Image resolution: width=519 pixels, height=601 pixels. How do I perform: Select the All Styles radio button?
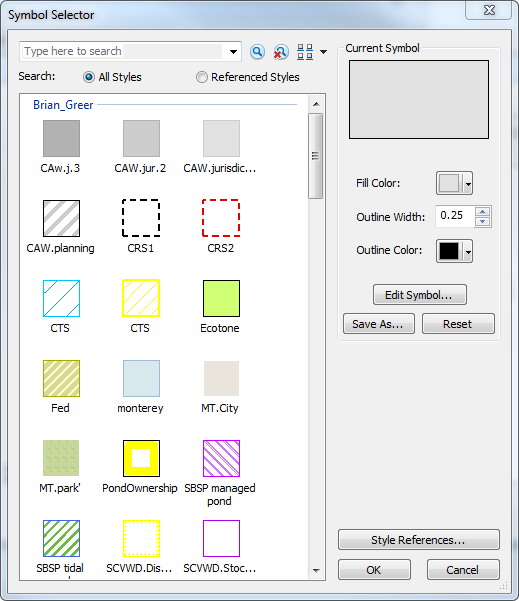point(89,77)
